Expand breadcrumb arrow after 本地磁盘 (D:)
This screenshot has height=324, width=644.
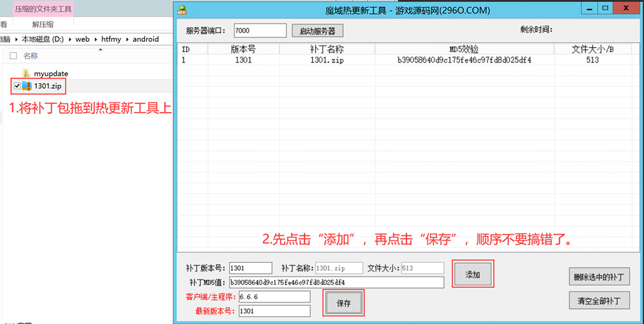click(70, 39)
